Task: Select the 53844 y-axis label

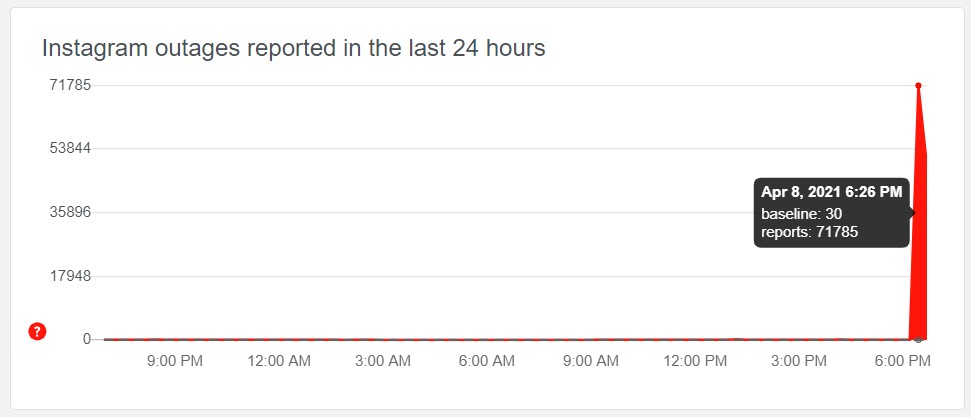Action: pyautogui.click(x=71, y=149)
